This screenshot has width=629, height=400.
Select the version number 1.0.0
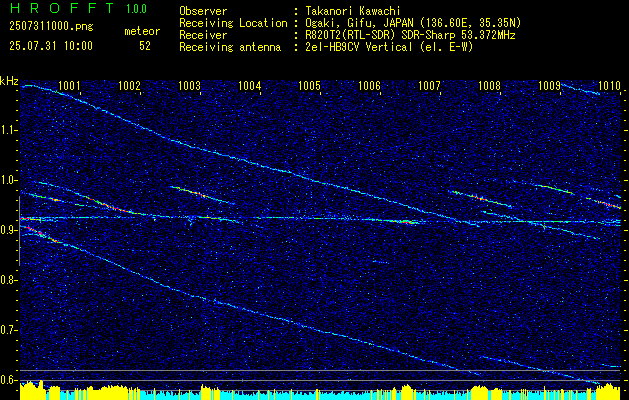pos(136,9)
